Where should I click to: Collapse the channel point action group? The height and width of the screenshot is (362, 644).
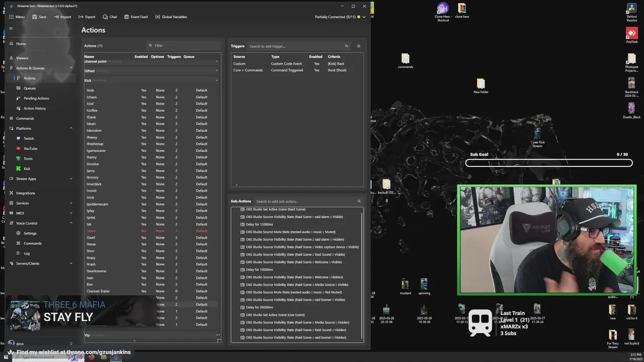click(217, 62)
